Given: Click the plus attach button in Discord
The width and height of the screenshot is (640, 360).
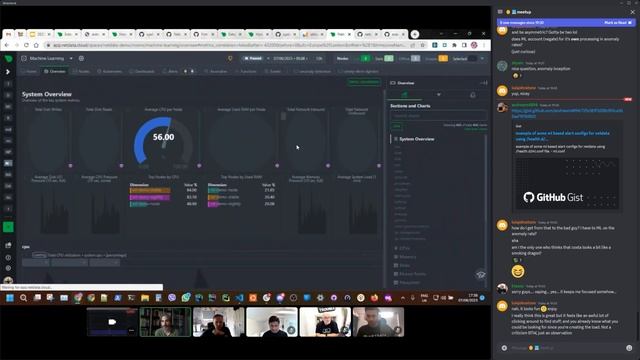Looking at the screenshot, I should point(504,348).
